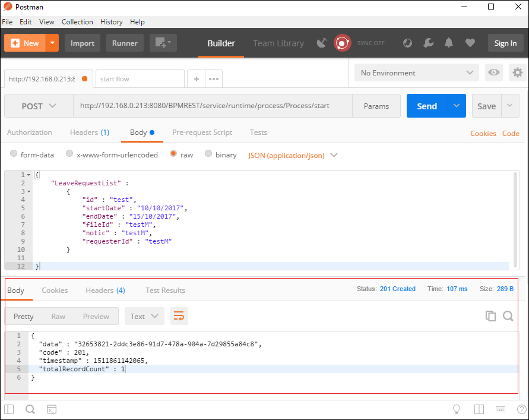The image size is (529, 420).
Task: Open the Save options dropdown arrow
Action: click(510, 106)
